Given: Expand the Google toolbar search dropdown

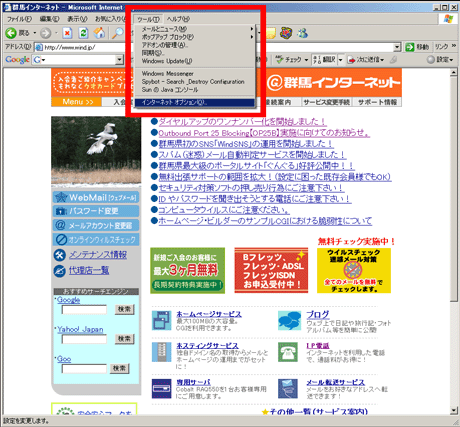Looking at the screenshot, I should coord(120,60).
